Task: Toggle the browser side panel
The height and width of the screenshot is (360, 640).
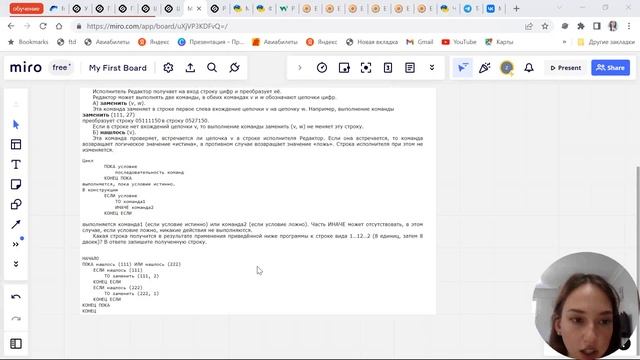Action: [x=597, y=26]
